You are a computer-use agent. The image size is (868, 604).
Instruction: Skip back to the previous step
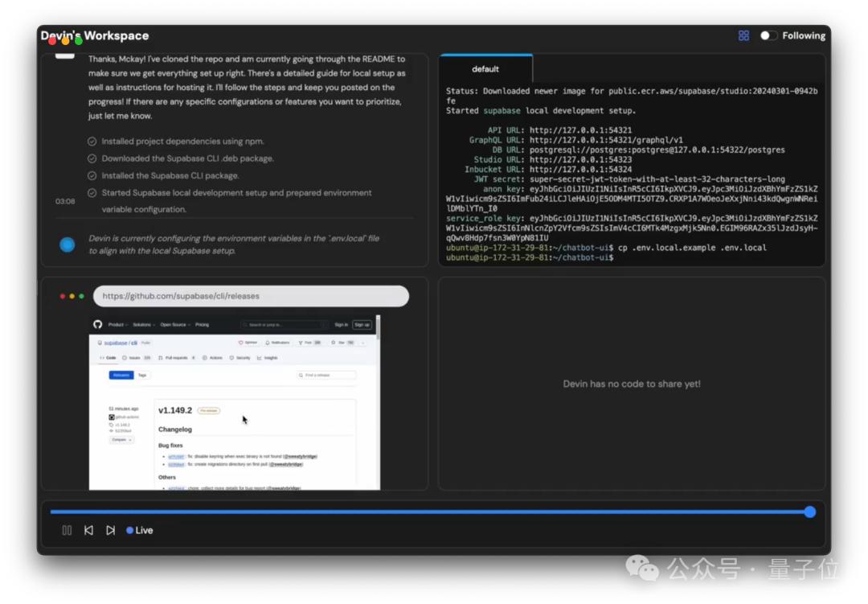pos(88,530)
